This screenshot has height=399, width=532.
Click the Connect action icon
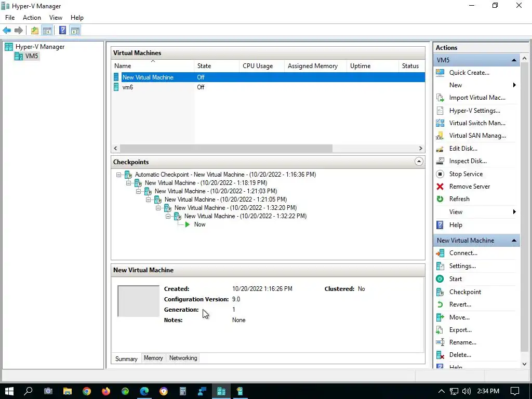click(440, 253)
